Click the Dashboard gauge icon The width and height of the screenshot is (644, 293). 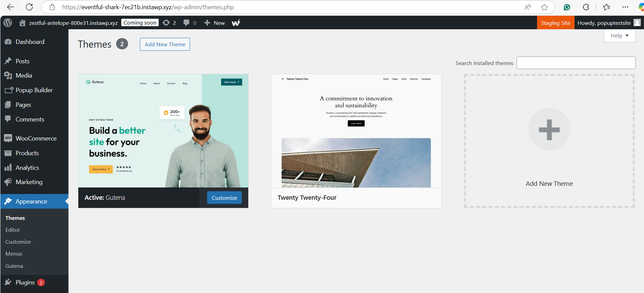tap(8, 42)
